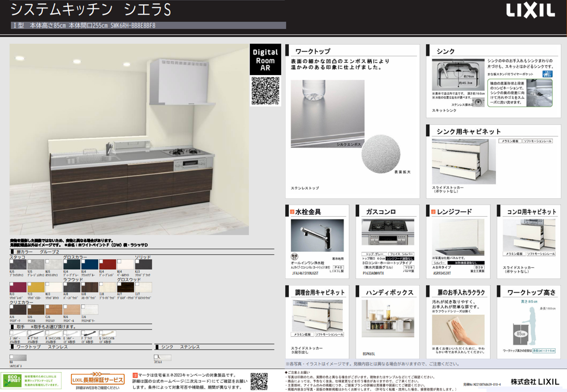Screen dimensions: 567x392
Task: Click the P40 code tag under faucet
Action: (338, 267)
